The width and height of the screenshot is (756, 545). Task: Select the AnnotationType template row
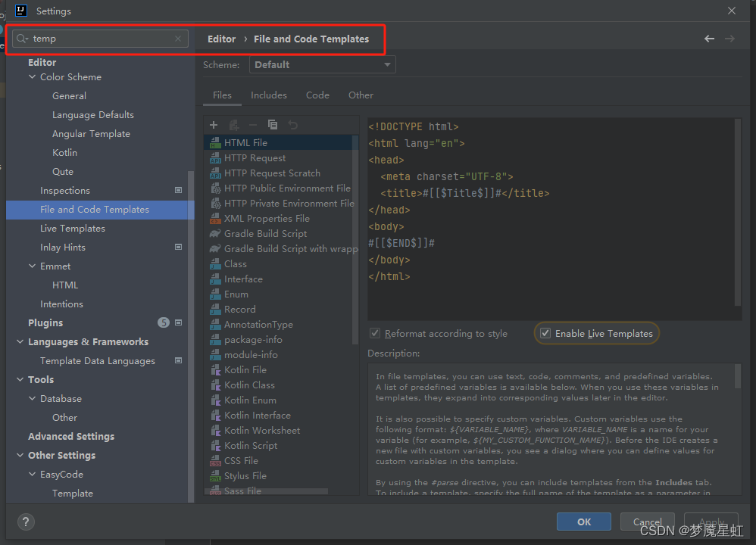[281, 324]
